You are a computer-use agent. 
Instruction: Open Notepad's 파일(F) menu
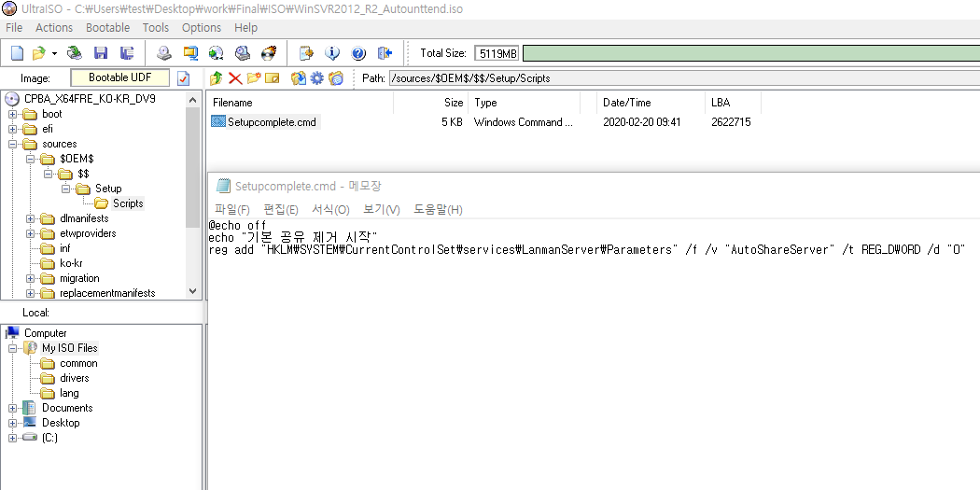(231, 209)
